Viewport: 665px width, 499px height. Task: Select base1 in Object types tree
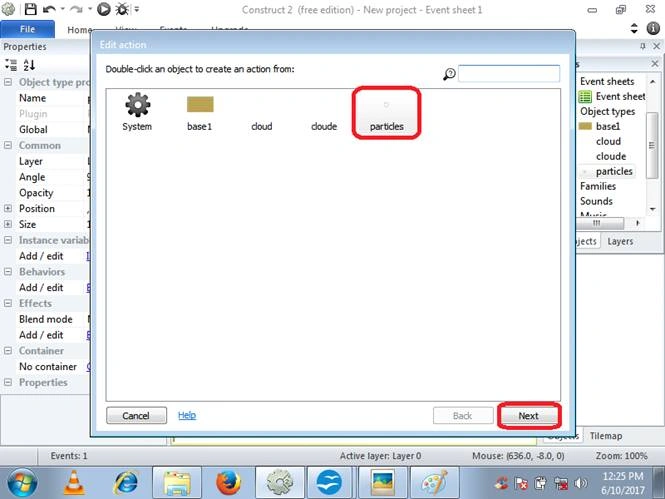600,126
